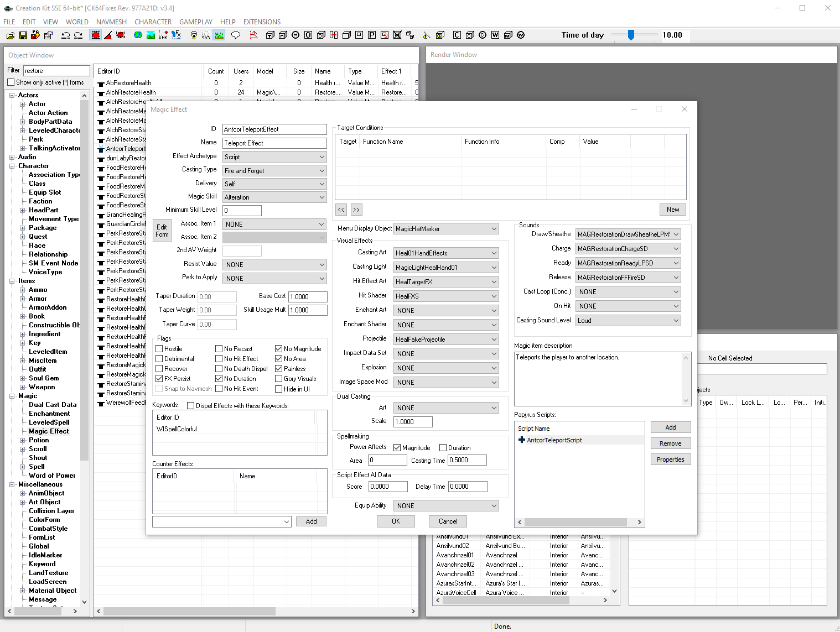Image resolution: width=840 pixels, height=632 pixels.
Task: Click the snap to angle icon
Action: (x=108, y=35)
